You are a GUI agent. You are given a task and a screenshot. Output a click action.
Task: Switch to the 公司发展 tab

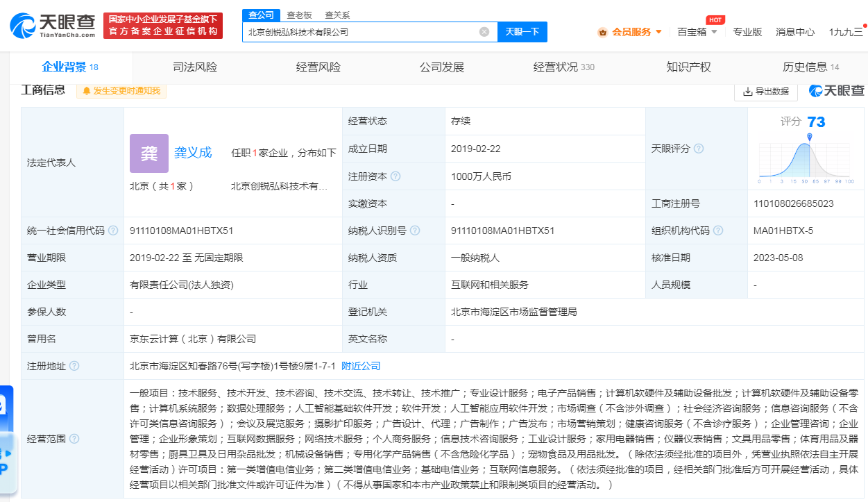pyautogui.click(x=442, y=67)
